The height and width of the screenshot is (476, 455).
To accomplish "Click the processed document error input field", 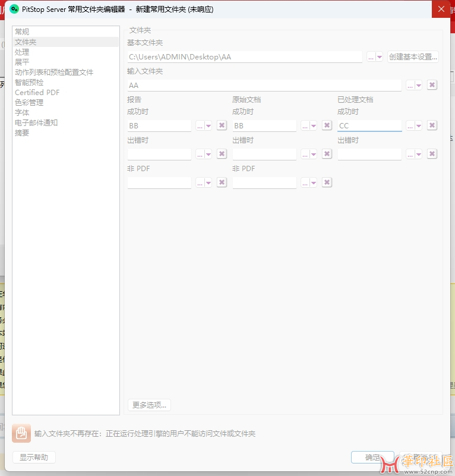I will point(369,155).
